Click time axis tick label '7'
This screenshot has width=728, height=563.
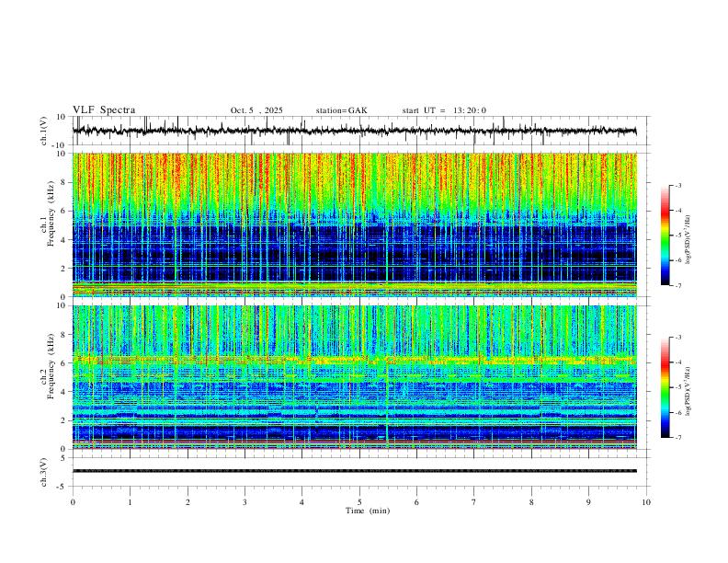point(474,502)
